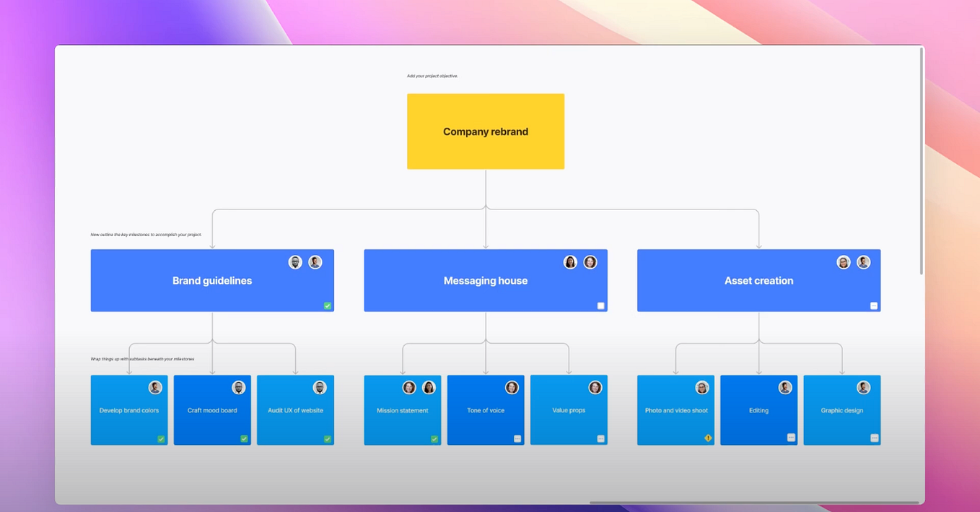Viewport: 980px width, 512px height.
Task: Click the avatar on Photo and video shoot card
Action: click(x=701, y=387)
